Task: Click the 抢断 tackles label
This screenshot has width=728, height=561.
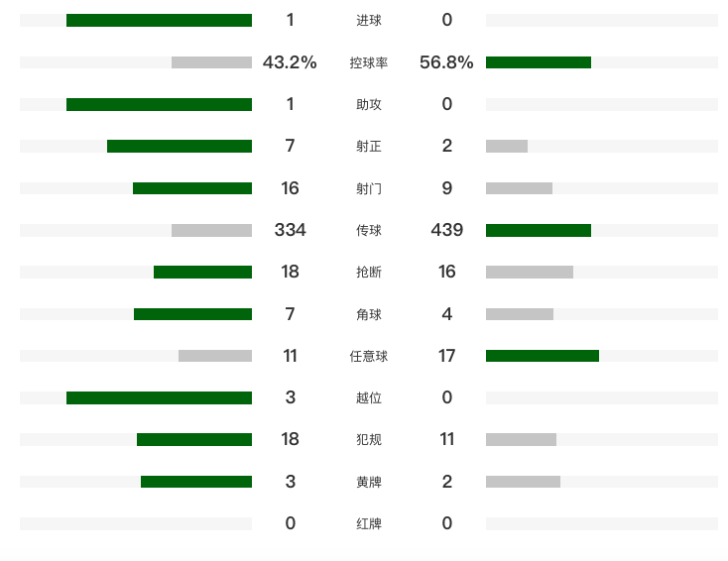Action: pos(368,273)
